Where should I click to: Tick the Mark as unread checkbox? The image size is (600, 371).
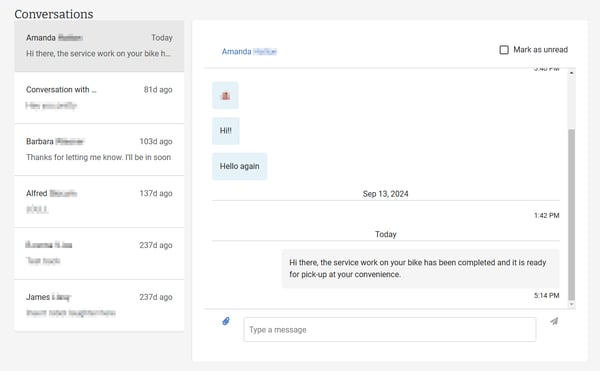504,50
